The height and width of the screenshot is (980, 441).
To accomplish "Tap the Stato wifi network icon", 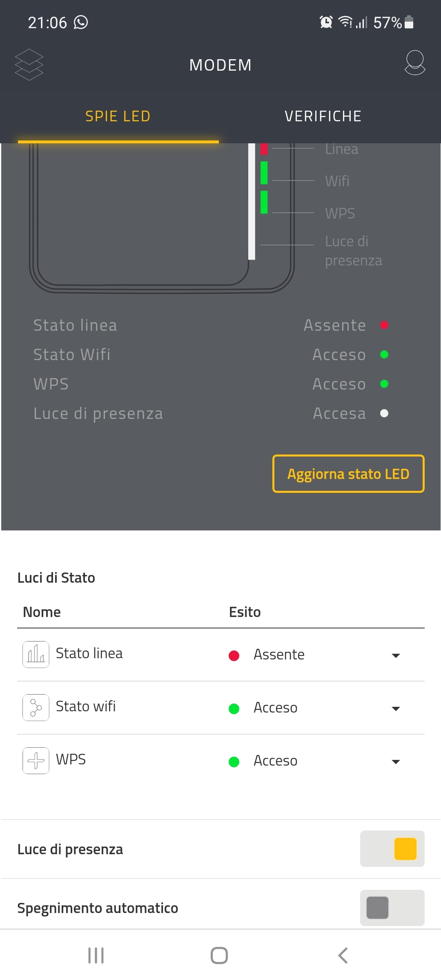I will point(36,708).
